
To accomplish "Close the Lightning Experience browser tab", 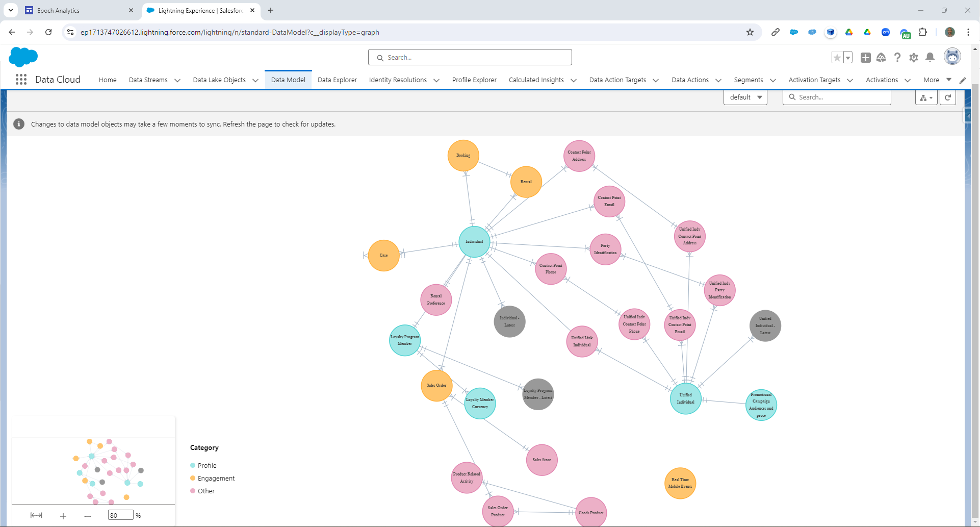I will pyautogui.click(x=252, y=10).
